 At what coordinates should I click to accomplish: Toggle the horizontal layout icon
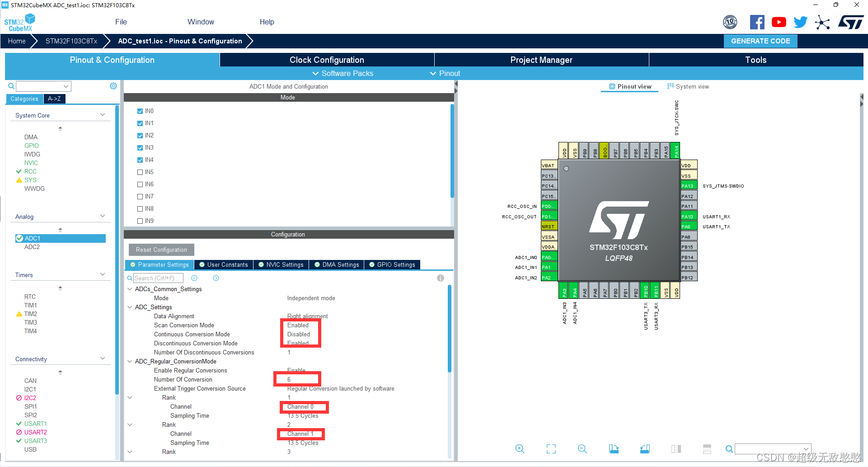click(x=707, y=449)
